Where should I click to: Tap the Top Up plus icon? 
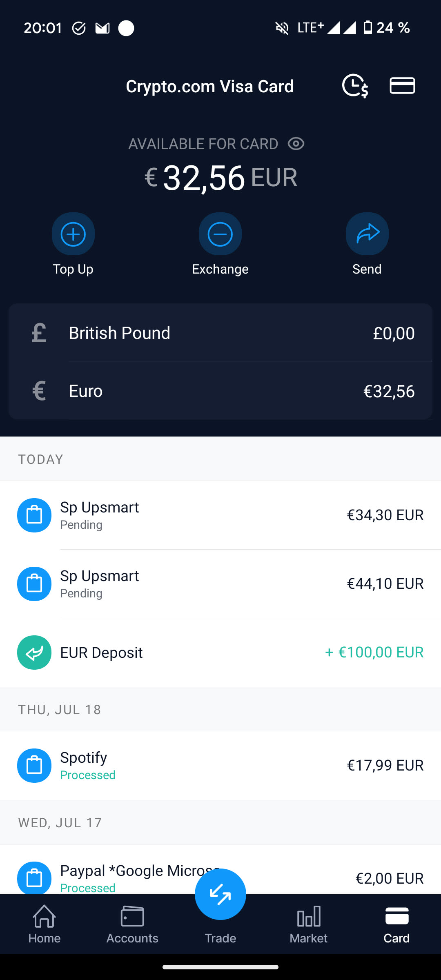point(73,234)
